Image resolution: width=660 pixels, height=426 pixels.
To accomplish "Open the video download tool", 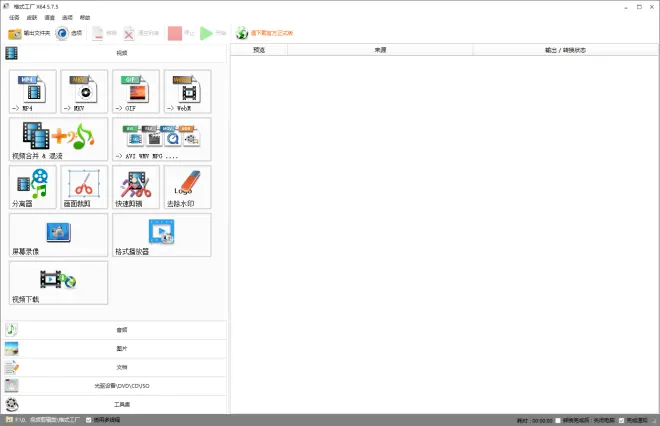I will 59,283.
